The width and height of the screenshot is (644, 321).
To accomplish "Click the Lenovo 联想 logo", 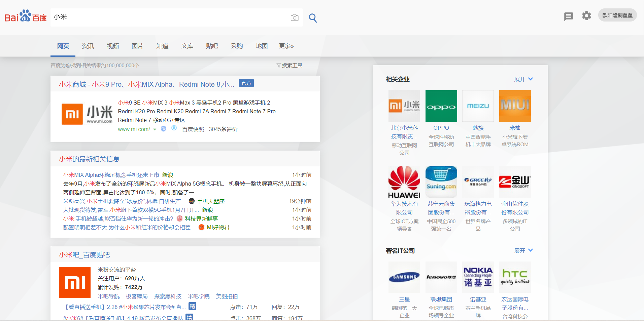I will coord(441,277).
